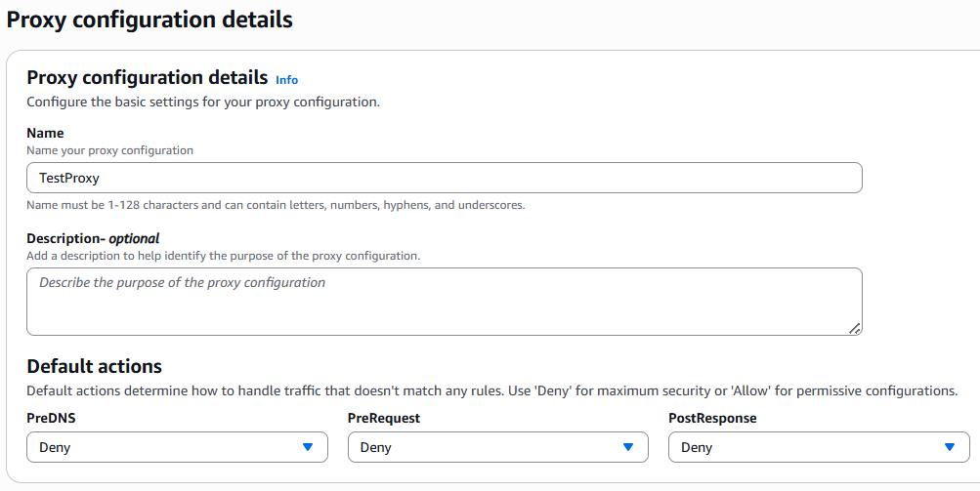This screenshot has height=491, width=980.
Task: Open the PreDNS default action dropdown
Action: 163,447
